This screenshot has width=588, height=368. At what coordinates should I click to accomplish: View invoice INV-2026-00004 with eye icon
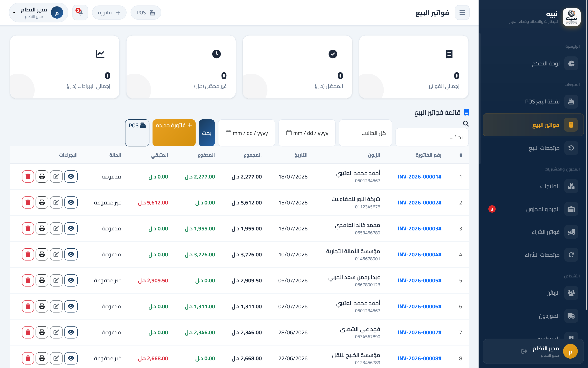pos(71,254)
